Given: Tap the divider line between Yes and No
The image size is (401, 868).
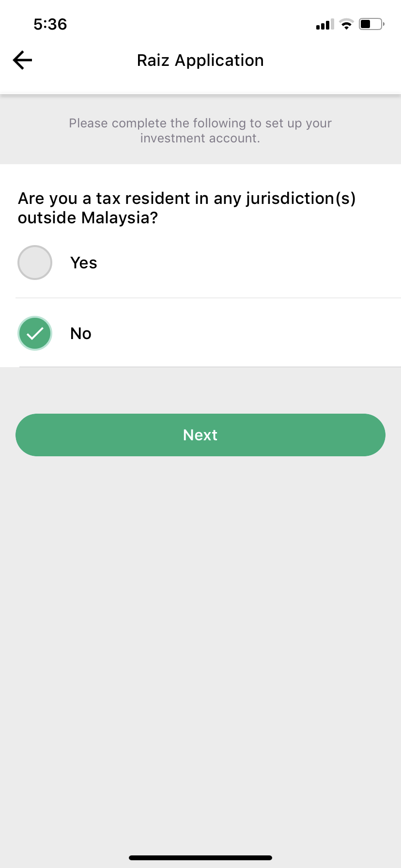Looking at the screenshot, I should 208,298.
